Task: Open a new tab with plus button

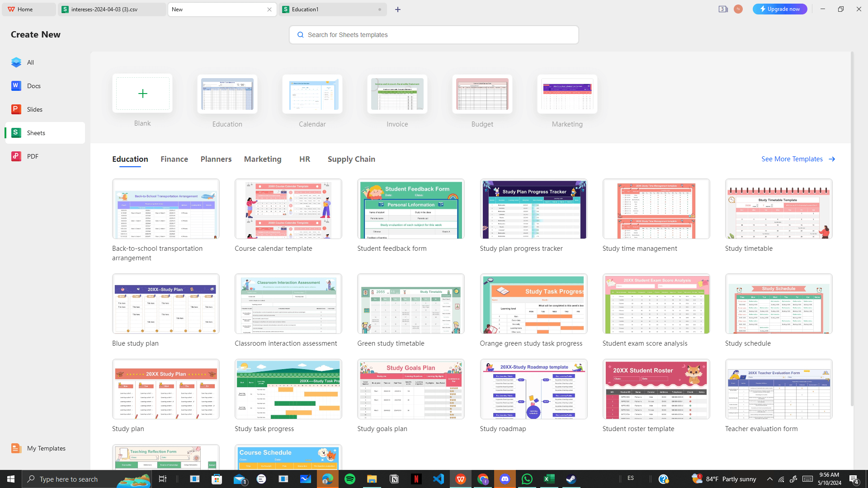Action: [398, 9]
